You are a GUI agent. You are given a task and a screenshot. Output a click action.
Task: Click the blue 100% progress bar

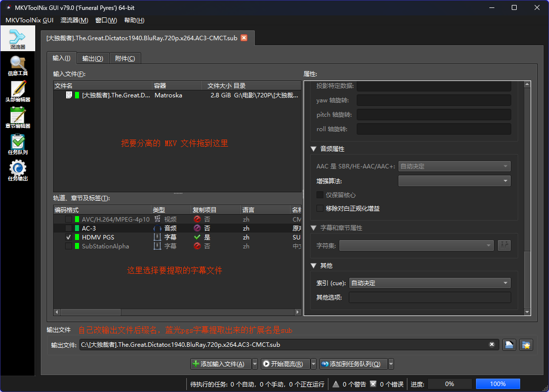[x=497, y=384]
